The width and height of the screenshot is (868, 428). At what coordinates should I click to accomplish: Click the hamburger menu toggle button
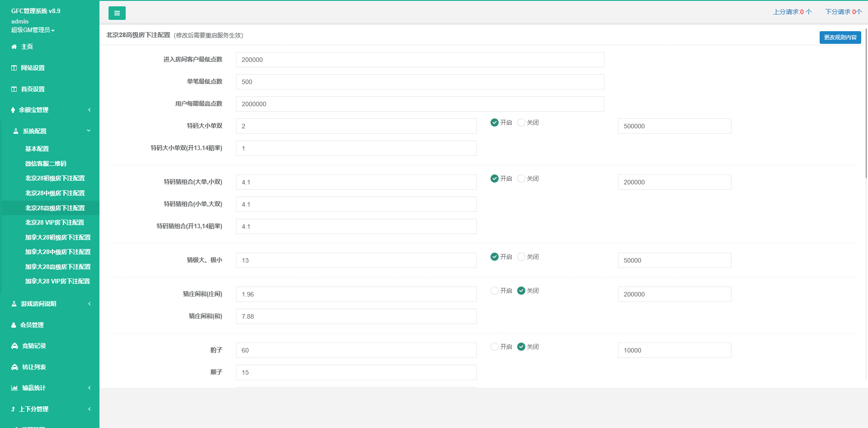(117, 13)
